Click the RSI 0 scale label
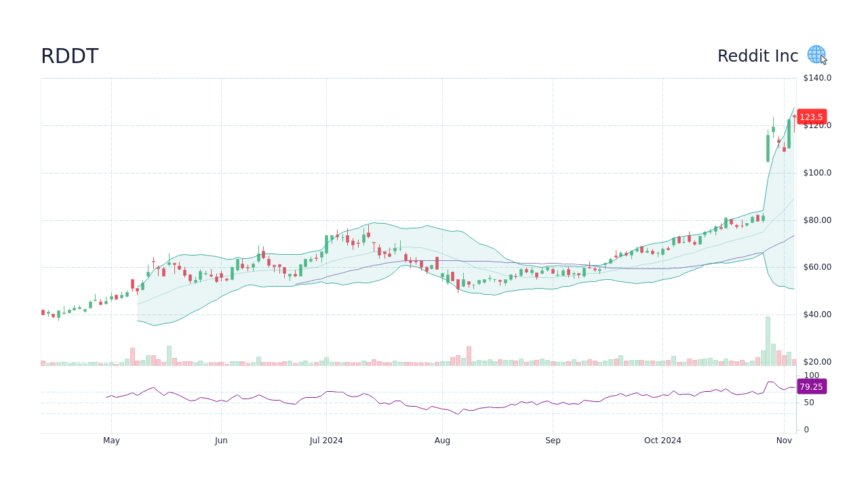 pyautogui.click(x=806, y=430)
